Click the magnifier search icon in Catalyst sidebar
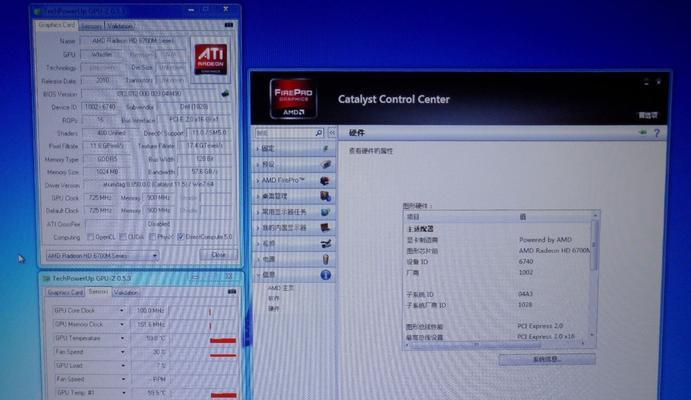The width and height of the screenshot is (691, 400). click(x=319, y=133)
